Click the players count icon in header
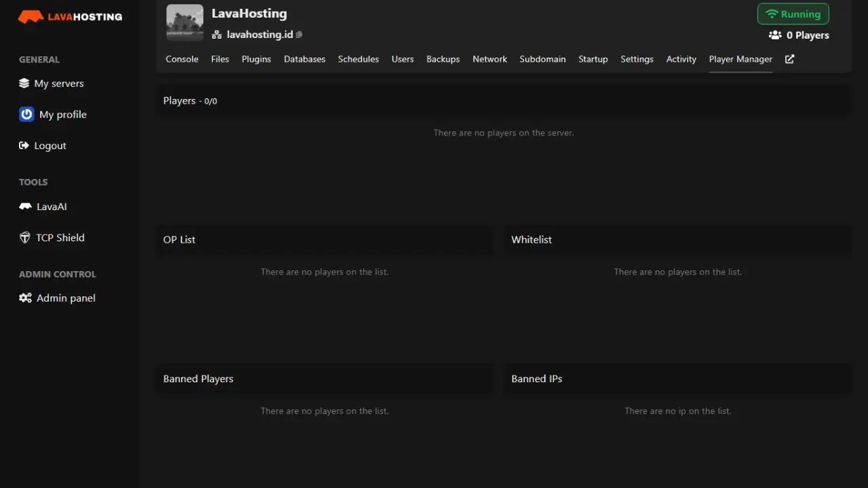This screenshot has height=488, width=868. (774, 35)
